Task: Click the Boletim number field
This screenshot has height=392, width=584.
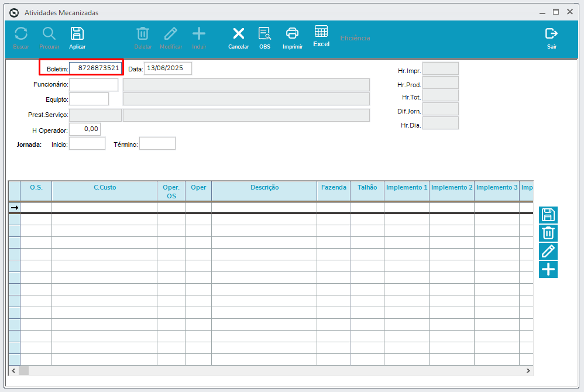Action: (95, 68)
